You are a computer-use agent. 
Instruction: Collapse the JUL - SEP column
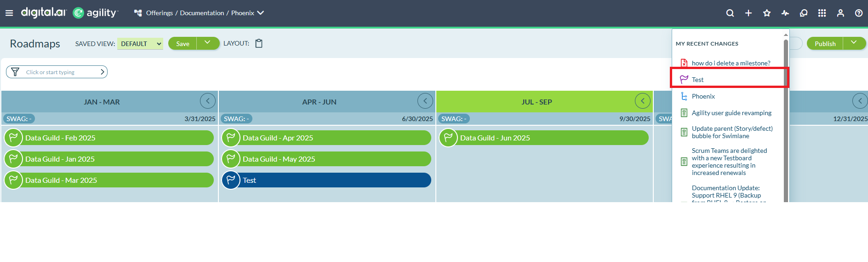click(643, 100)
